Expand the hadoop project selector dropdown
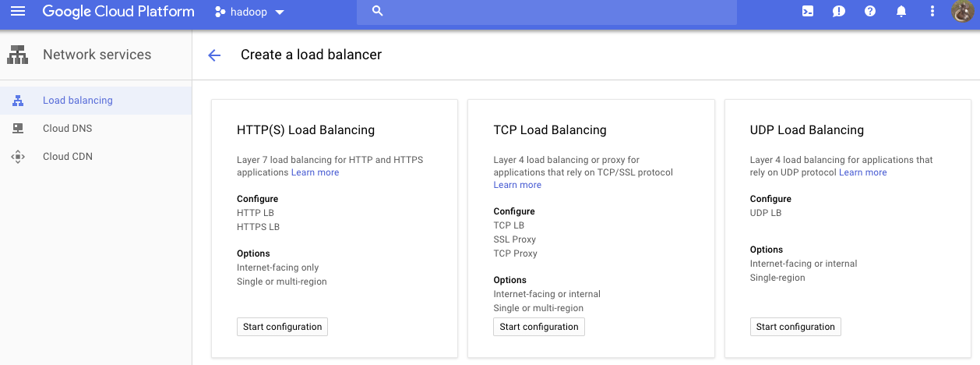This screenshot has width=980, height=365. (x=249, y=12)
